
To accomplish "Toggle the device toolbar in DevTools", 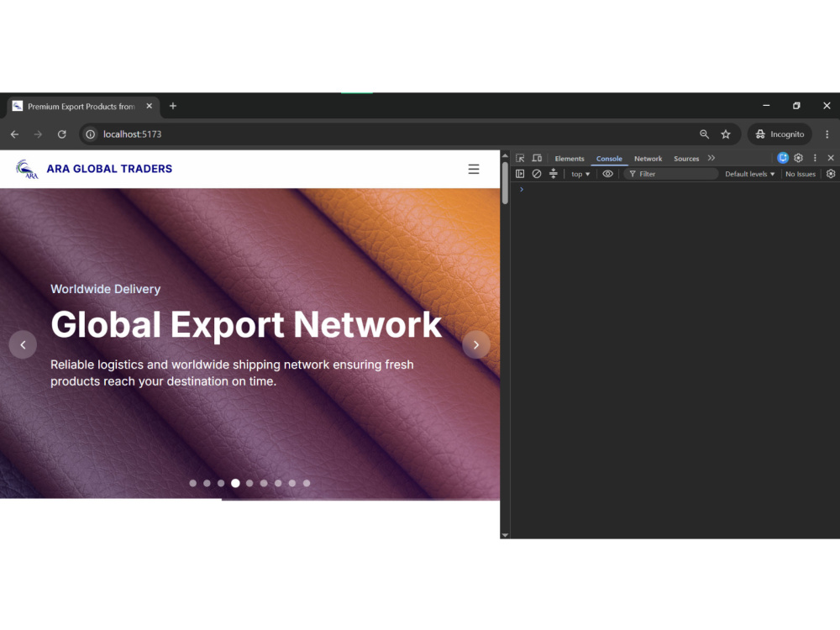I will pyautogui.click(x=537, y=158).
